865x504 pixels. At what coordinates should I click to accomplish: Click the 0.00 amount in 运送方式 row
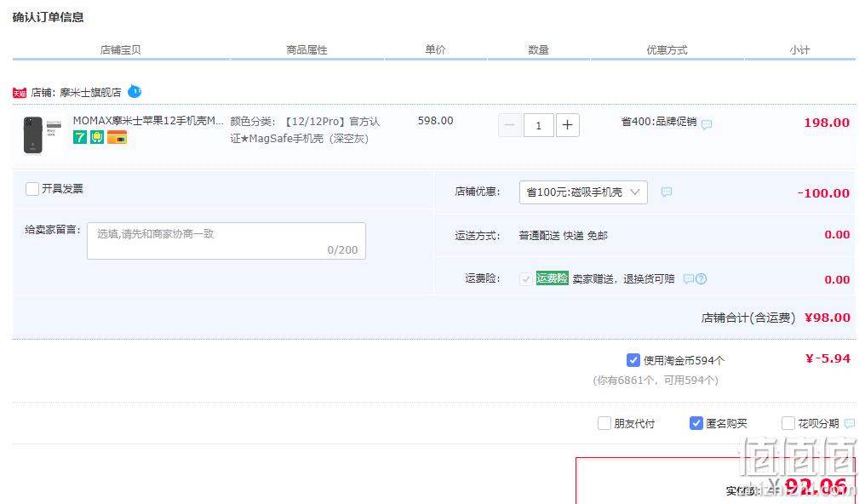(837, 235)
